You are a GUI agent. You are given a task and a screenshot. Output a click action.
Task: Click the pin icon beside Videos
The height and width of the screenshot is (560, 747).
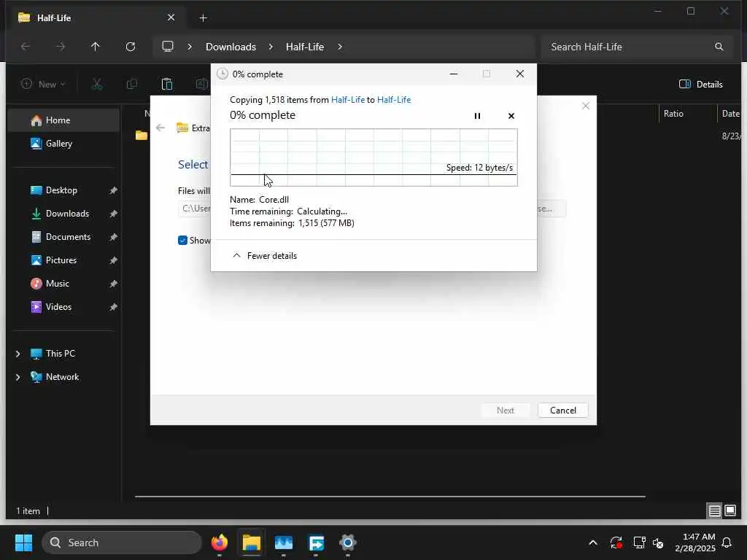pyautogui.click(x=113, y=307)
